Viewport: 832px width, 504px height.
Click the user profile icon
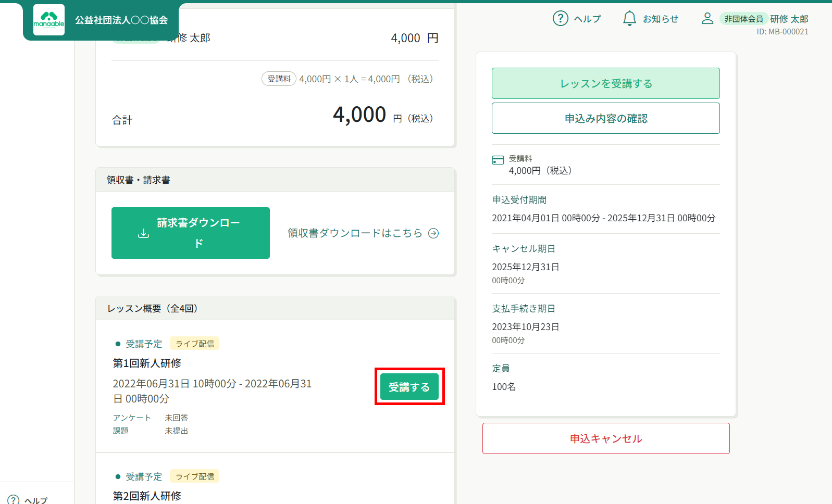pos(707,19)
